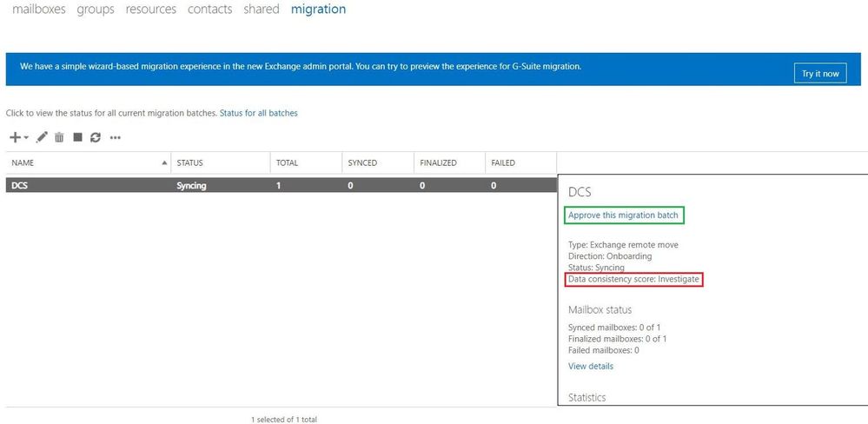Switch to the mailboxes tab
The width and height of the screenshot is (868, 424).
[x=39, y=10]
